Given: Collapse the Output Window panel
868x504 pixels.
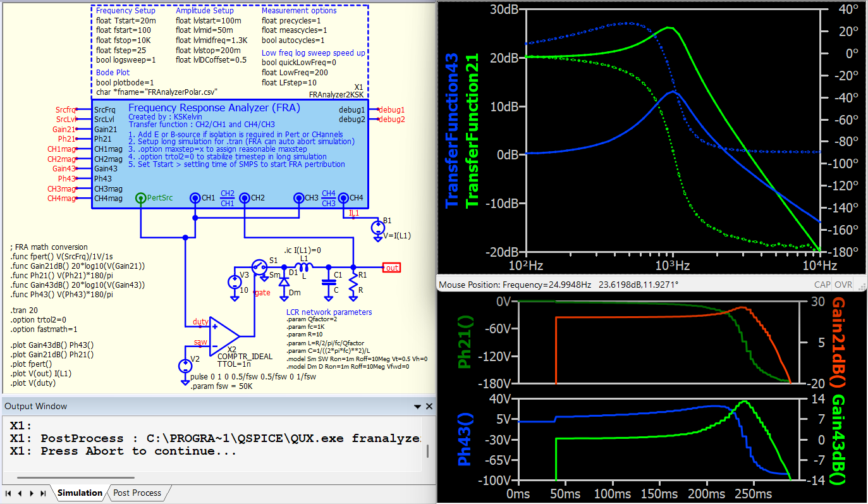Looking at the screenshot, I should tap(417, 406).
